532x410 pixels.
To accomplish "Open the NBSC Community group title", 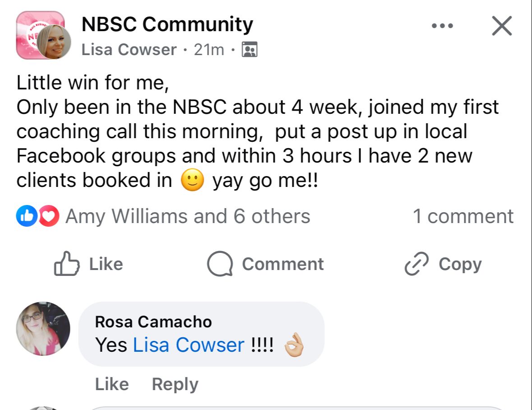I will [167, 24].
